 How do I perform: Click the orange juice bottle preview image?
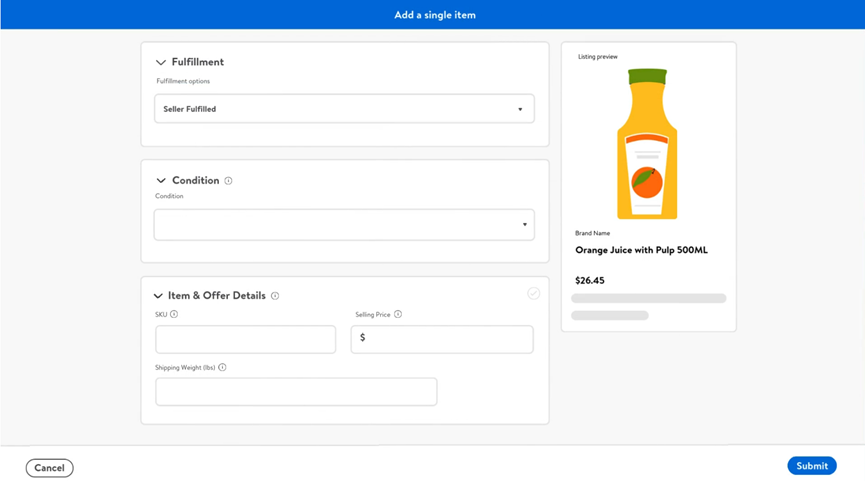[x=647, y=144]
